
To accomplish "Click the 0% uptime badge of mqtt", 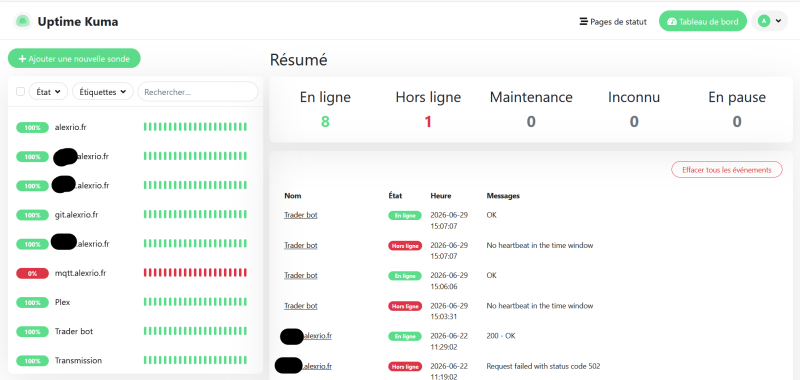I will tap(33, 273).
